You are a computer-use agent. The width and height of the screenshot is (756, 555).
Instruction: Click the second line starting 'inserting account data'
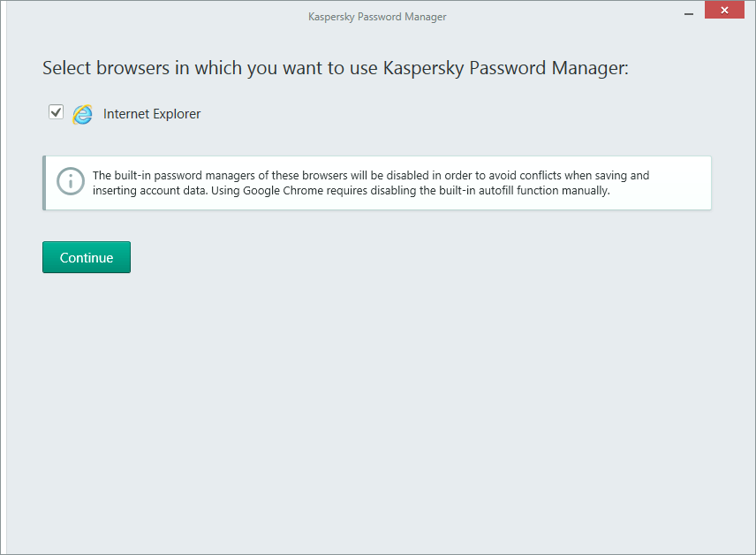pyautogui.click(x=351, y=191)
